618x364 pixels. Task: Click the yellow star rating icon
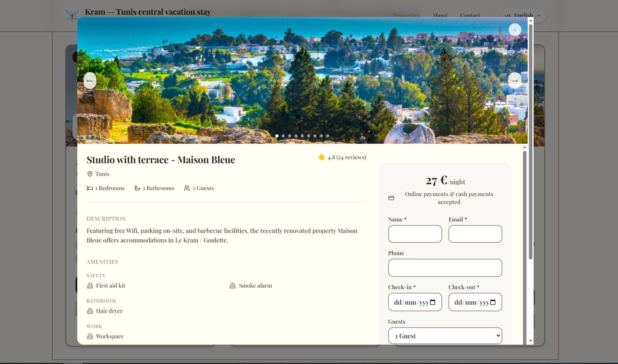322,157
